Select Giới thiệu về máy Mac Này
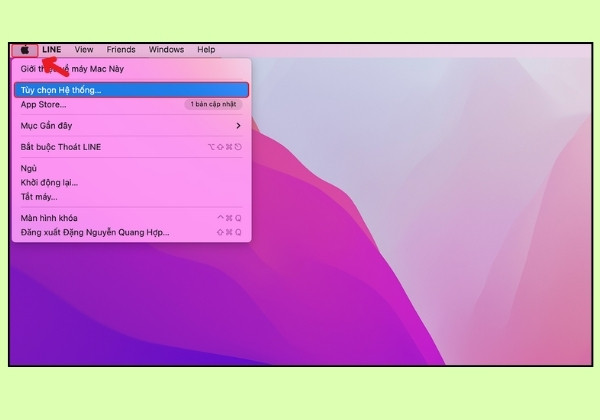Image resolution: width=600 pixels, height=420 pixels. click(132, 69)
